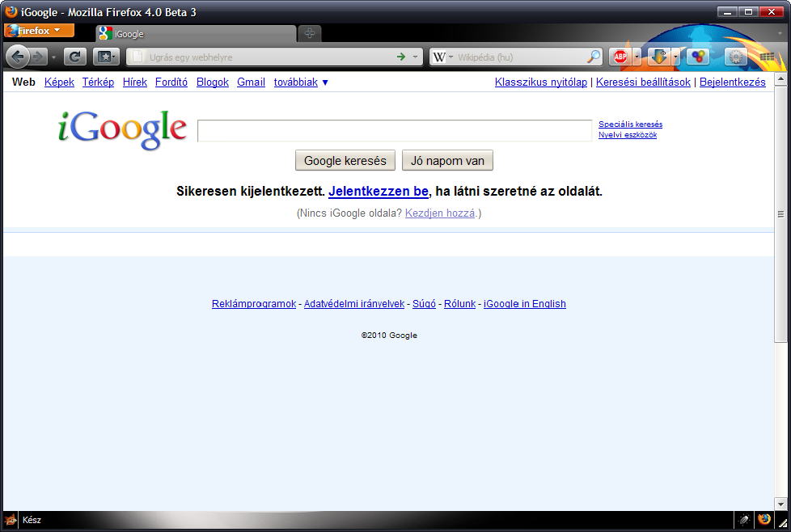Click the window resize grip icon
Screen dimensions: 791x532
click(x=782, y=523)
